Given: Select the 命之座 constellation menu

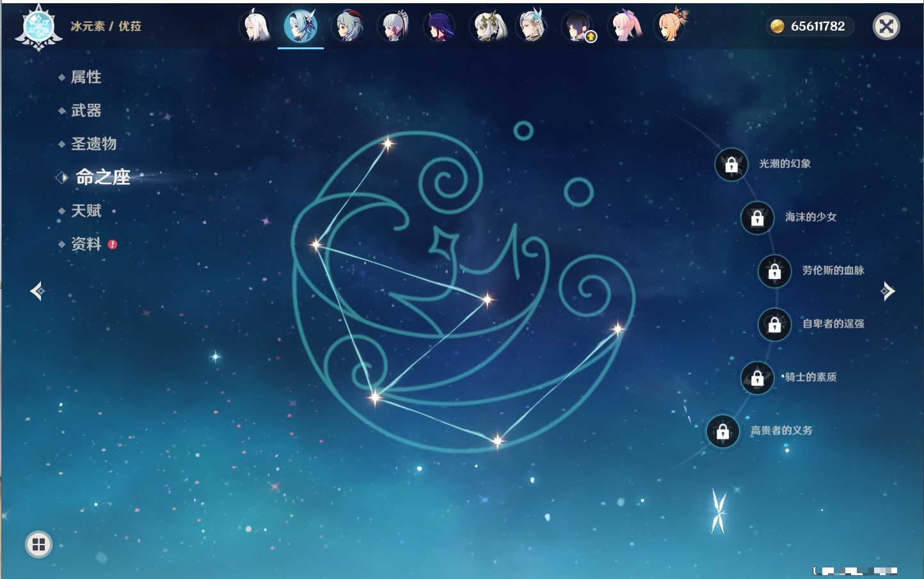Looking at the screenshot, I should 103,177.
